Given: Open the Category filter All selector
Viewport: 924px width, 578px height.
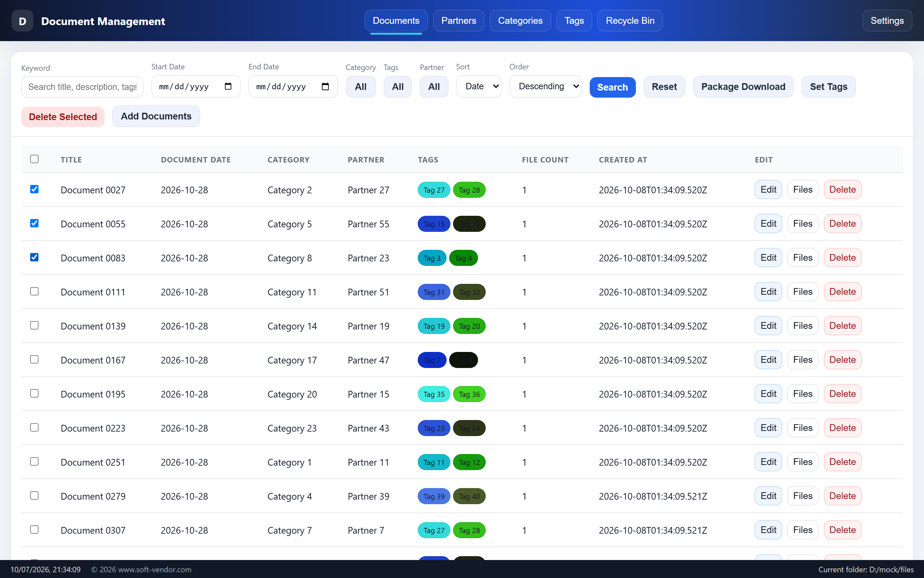Looking at the screenshot, I should [x=361, y=87].
